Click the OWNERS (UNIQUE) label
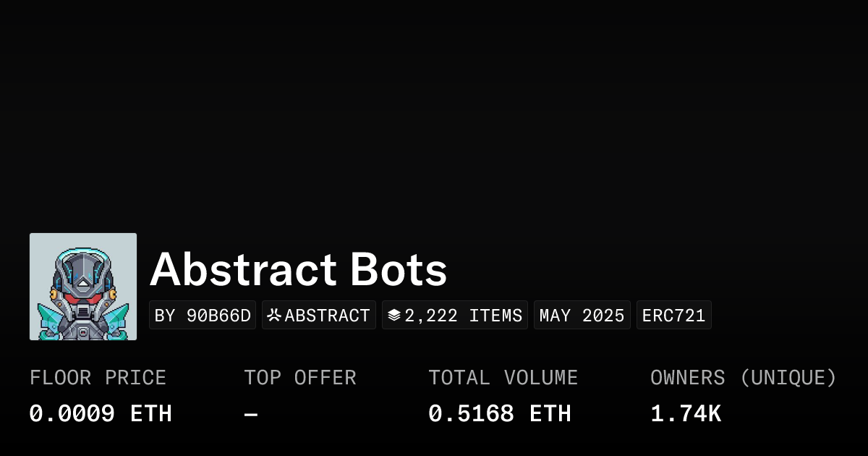The height and width of the screenshot is (456, 868). [743, 378]
